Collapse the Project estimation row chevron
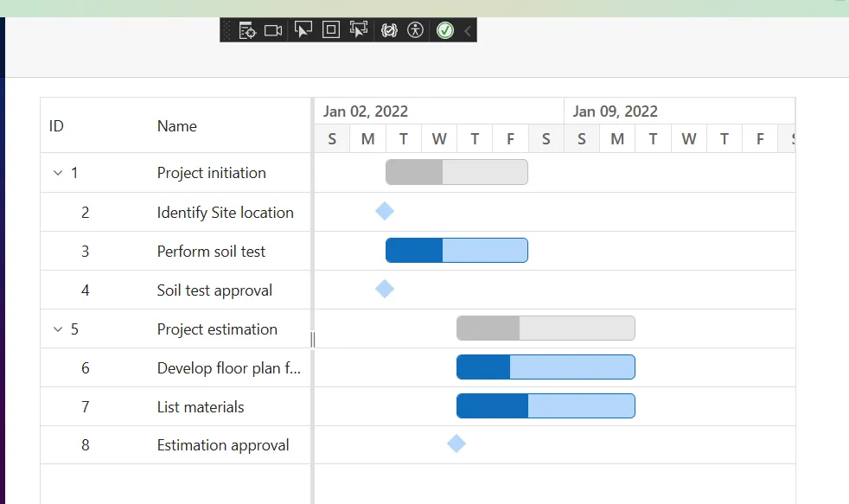Viewport: 849px width, 504px height. (58, 329)
